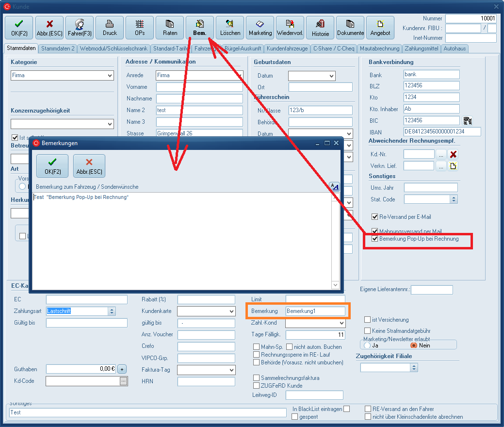504x427 pixels.
Task: Cancel Bemerkungen dialog with Abbr.(ESC)
Action: pyautogui.click(x=89, y=165)
